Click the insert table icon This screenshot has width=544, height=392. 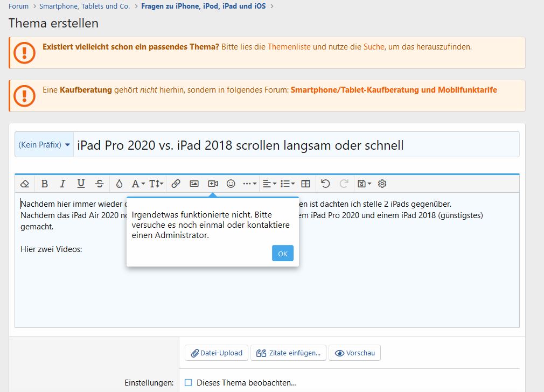pos(305,184)
